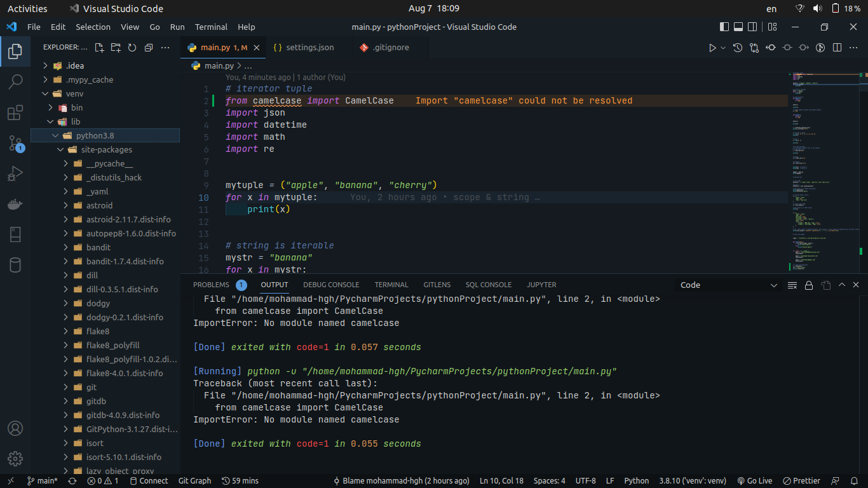The image size is (868, 488).
Task: Open the run options dropdown arrow
Action: point(723,48)
